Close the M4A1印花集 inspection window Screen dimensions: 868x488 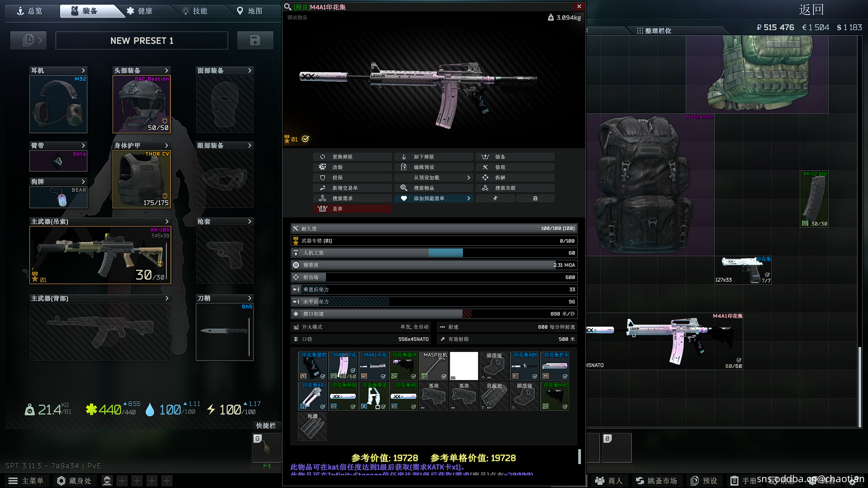(579, 6)
